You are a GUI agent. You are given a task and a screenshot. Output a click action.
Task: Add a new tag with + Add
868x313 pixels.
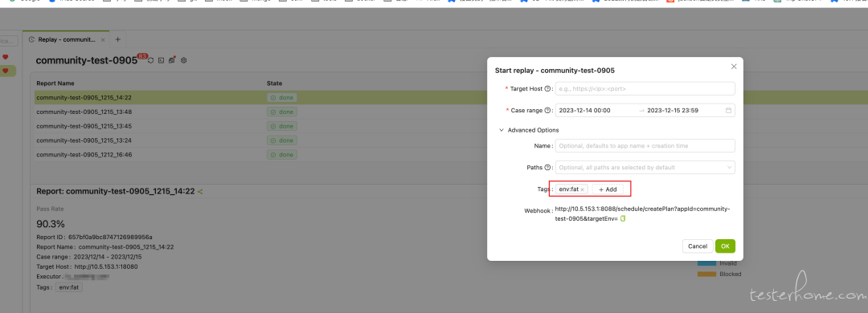[x=608, y=189]
